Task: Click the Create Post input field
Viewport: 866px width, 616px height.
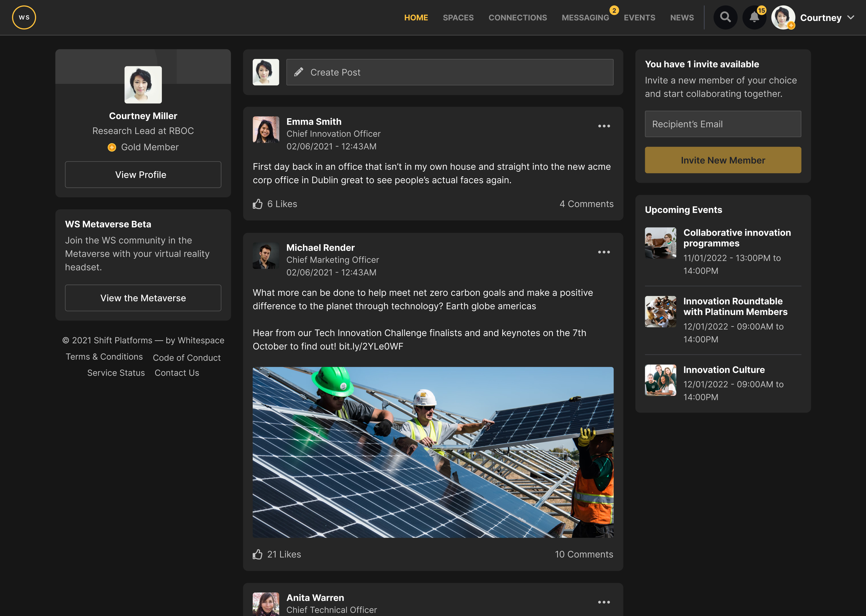Action: click(449, 72)
